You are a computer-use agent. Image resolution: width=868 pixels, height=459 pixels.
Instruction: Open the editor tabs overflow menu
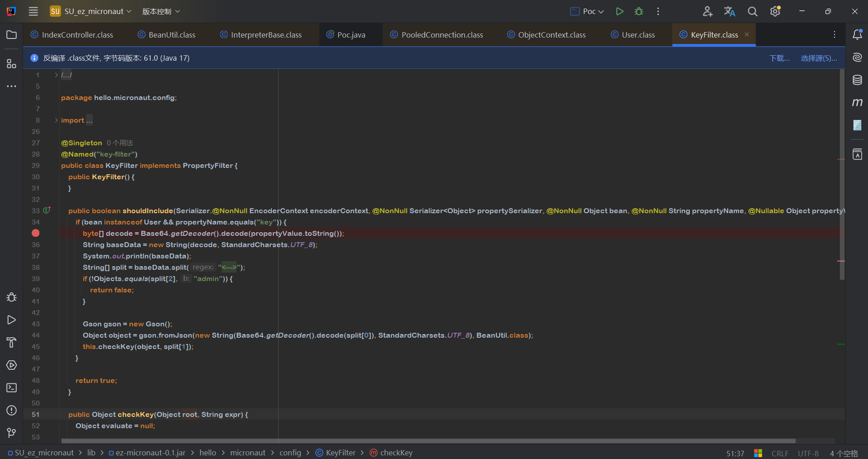point(835,35)
